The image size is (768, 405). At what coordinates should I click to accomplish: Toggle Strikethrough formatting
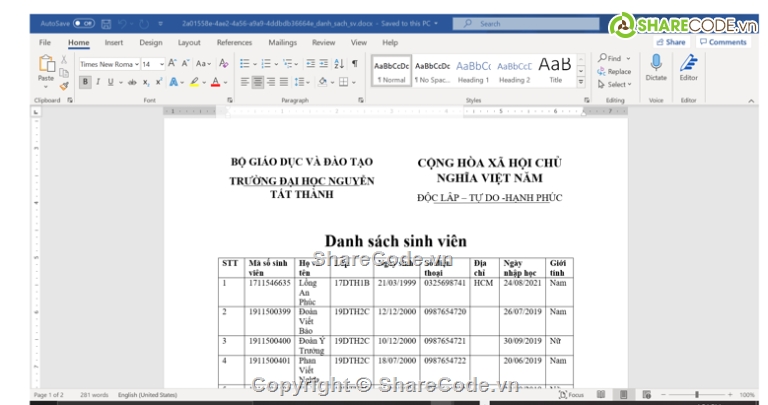(x=132, y=82)
